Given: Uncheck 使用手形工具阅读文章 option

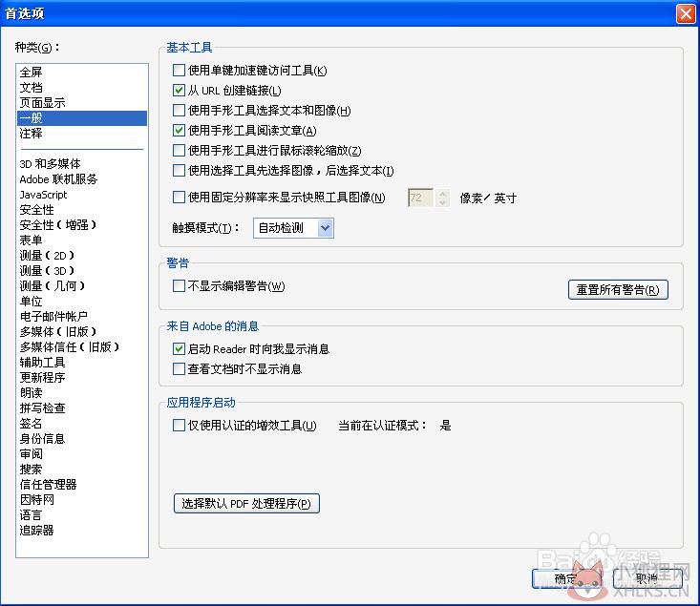Looking at the screenshot, I should [x=179, y=131].
